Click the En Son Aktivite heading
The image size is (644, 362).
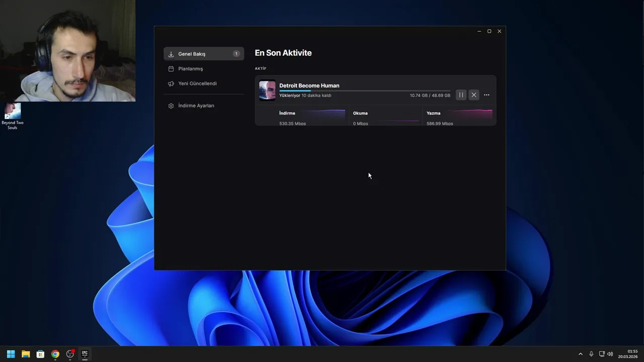tap(283, 53)
